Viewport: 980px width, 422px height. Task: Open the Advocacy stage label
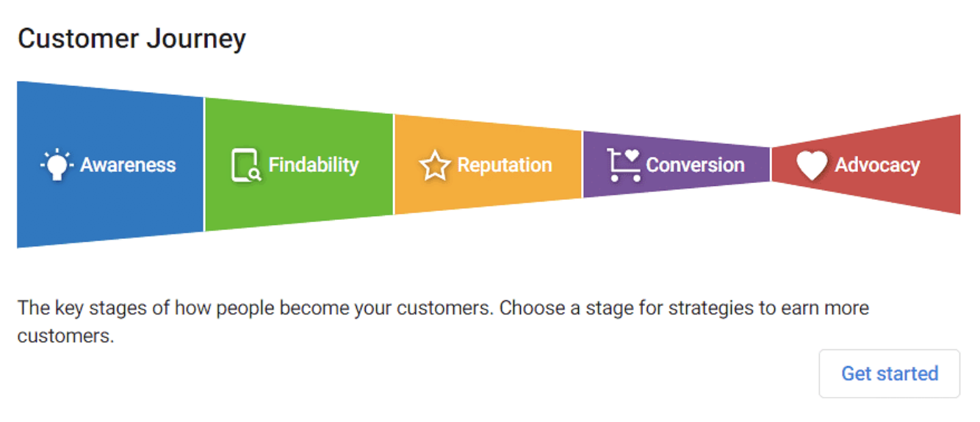[x=877, y=165]
